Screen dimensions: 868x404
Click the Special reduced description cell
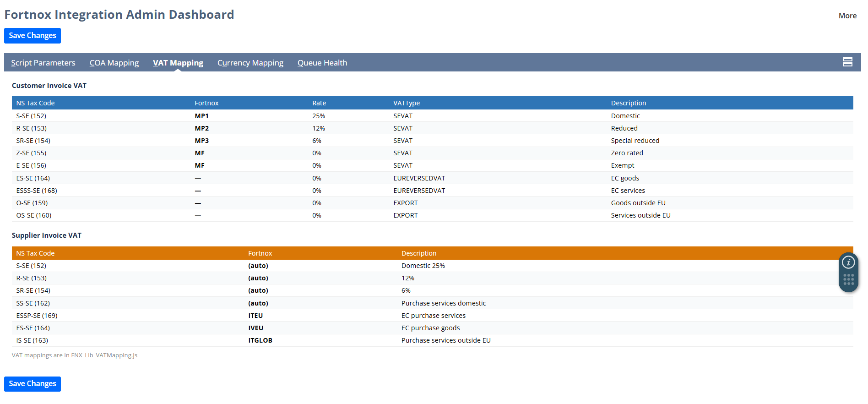point(635,141)
